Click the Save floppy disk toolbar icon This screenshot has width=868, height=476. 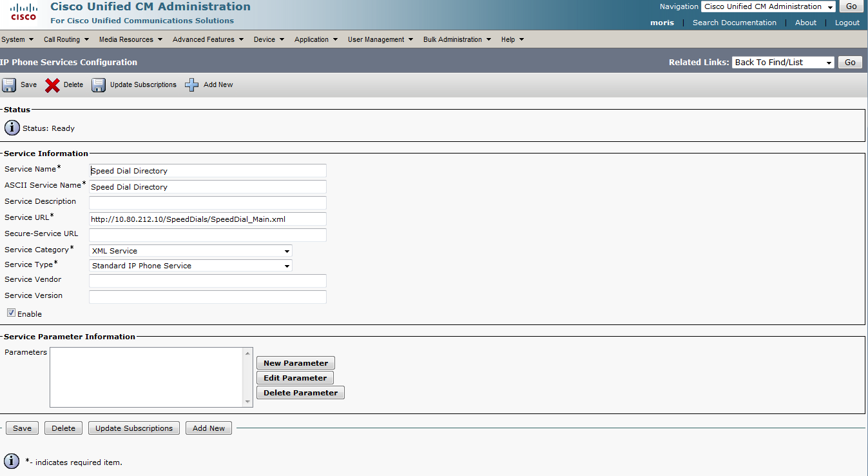click(x=9, y=85)
